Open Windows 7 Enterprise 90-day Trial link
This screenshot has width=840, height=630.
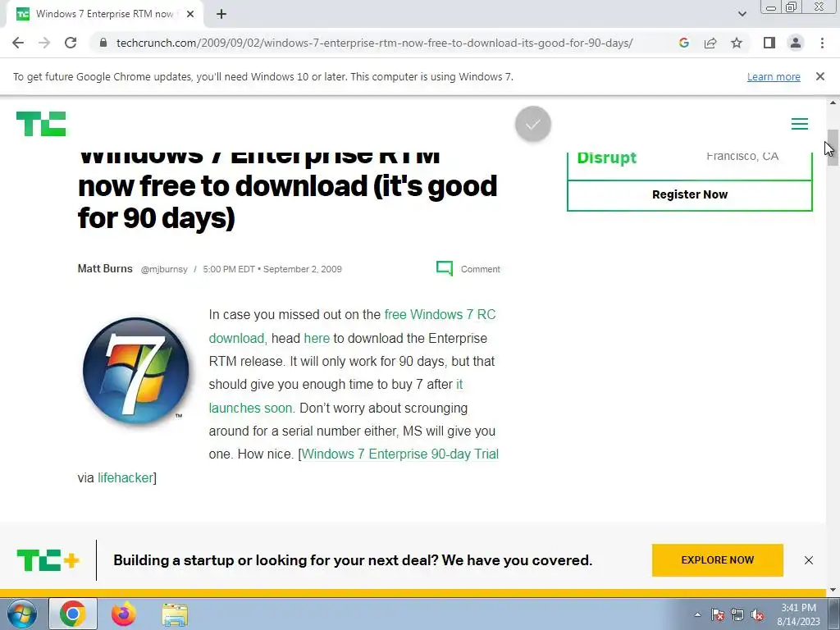400,454
